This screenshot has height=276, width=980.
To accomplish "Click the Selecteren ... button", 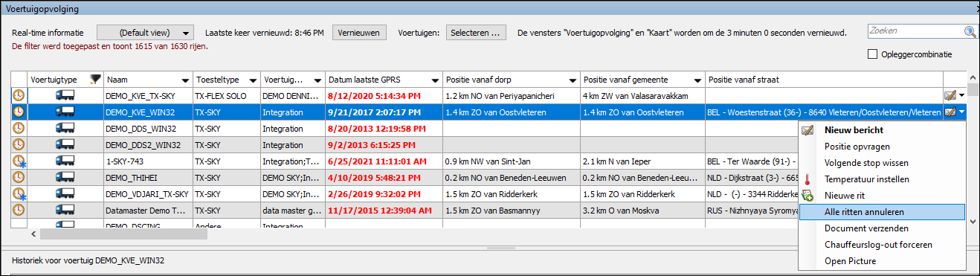I will coord(477,33).
